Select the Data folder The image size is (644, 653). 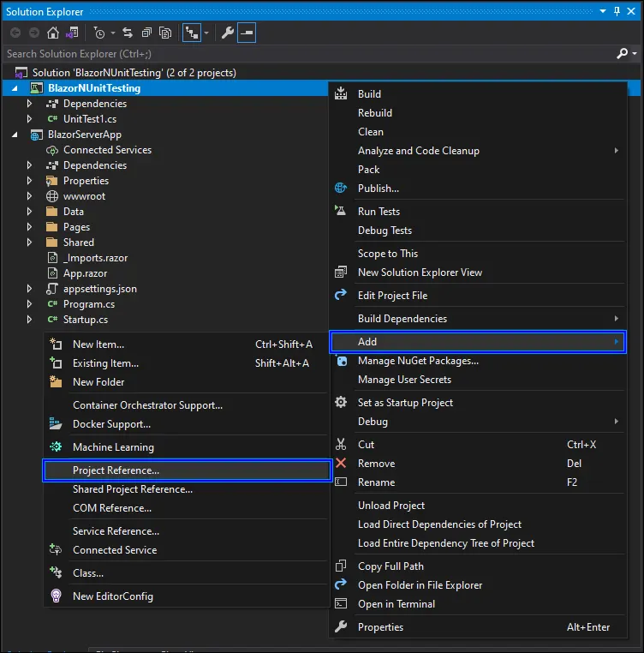coord(74,212)
